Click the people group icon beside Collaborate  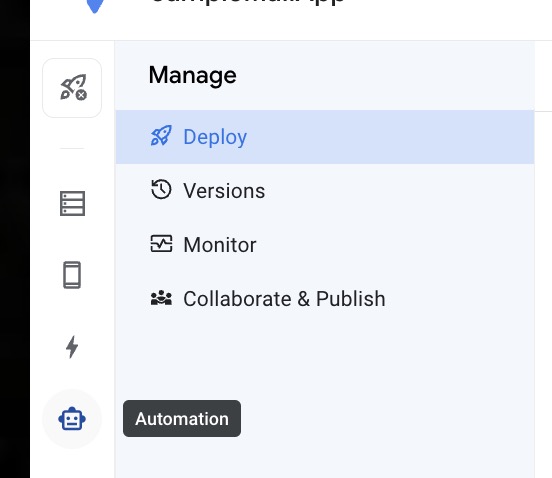coord(161,298)
